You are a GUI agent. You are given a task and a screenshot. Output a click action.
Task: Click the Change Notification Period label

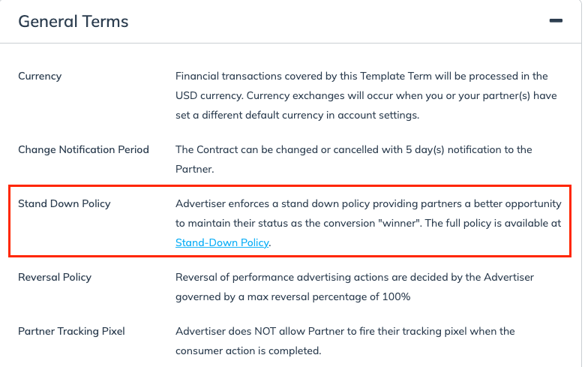point(83,150)
